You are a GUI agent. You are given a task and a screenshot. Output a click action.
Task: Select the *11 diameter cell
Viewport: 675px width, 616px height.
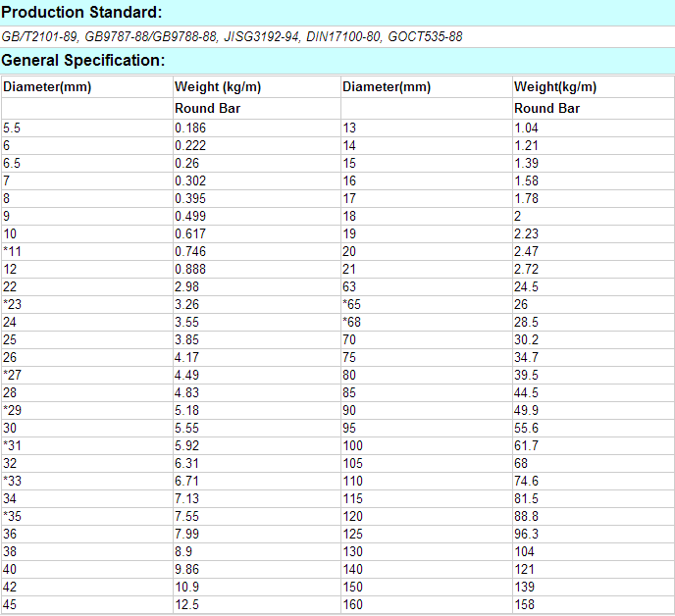[x=12, y=251]
